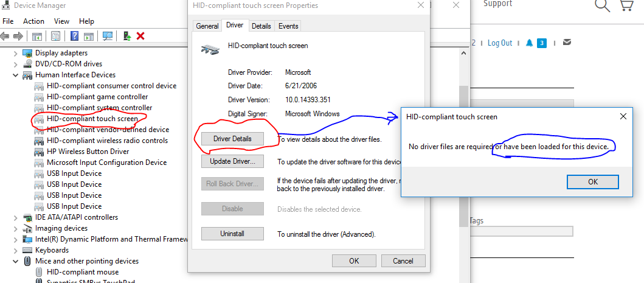The image size is (644, 283).
Task: Expand the Display adapters node
Action: [x=16, y=53]
